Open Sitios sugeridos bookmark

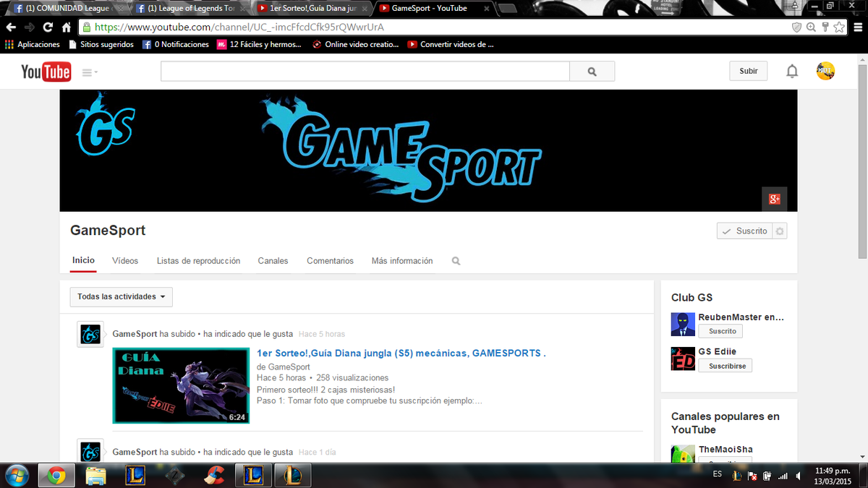click(x=101, y=44)
